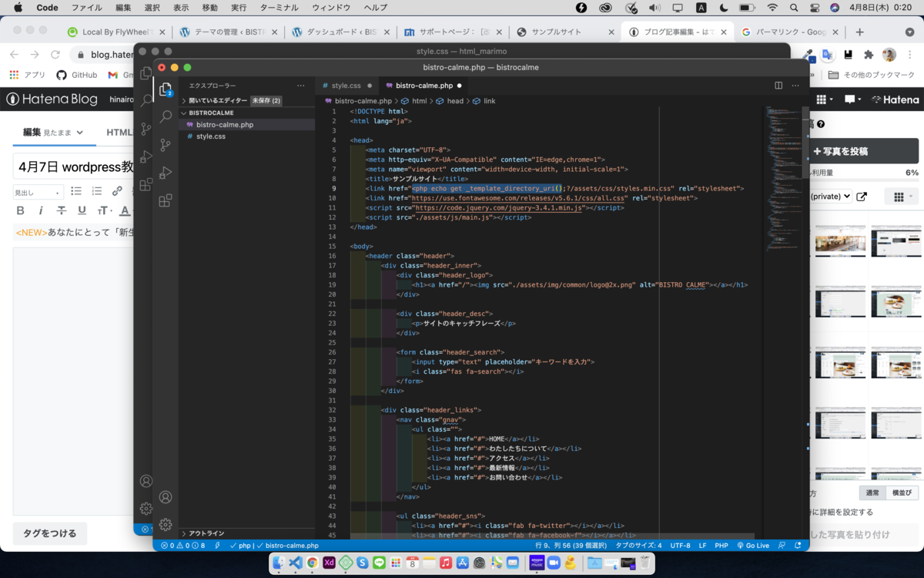The image size is (924, 578).
Task: Open Explorer in back html_marimo VS Code window
Action: pyautogui.click(x=146, y=73)
